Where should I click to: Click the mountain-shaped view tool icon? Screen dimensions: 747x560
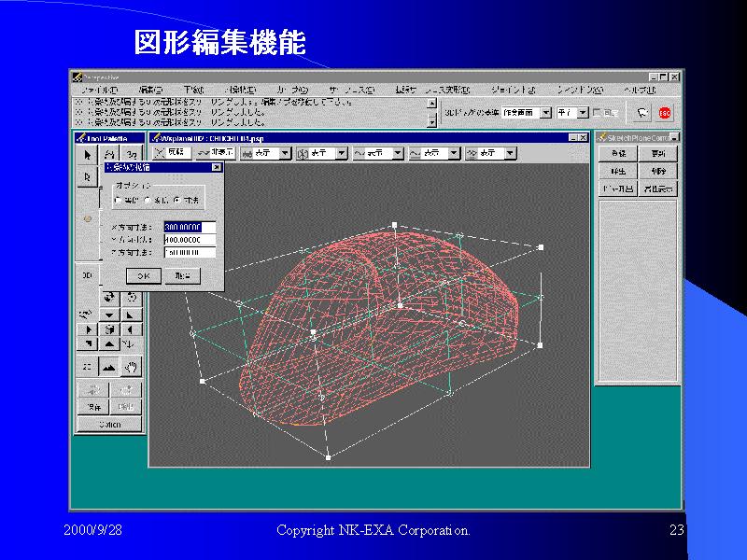point(109,366)
